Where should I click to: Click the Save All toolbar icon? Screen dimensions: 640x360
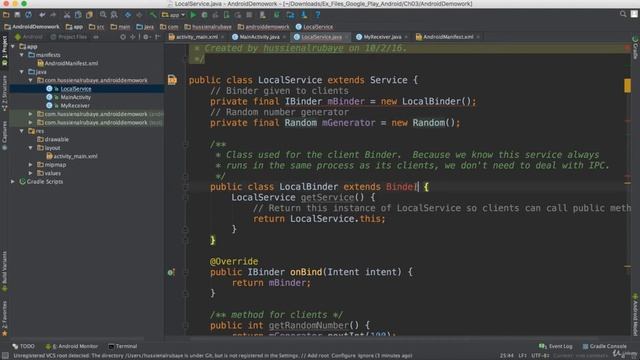click(x=17, y=15)
